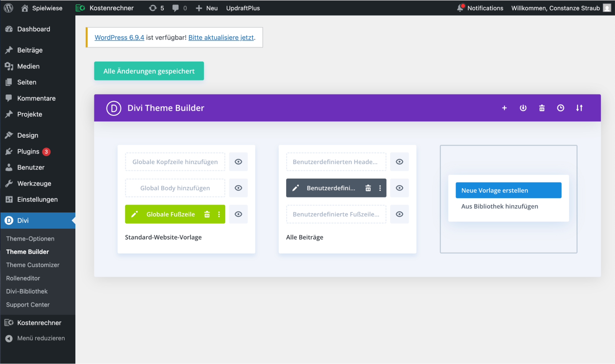Open Theme Customizer in the Divi submenu
Viewport: 615px width, 364px height.
tap(33, 265)
